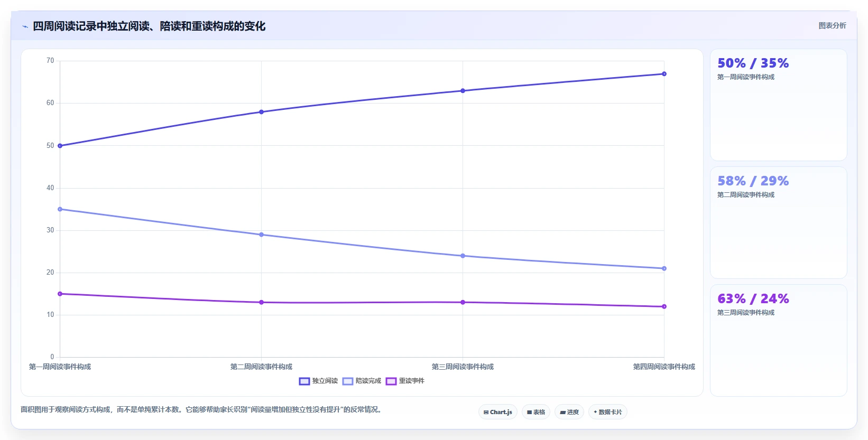Click the 陪读完成 data point at week one (35)
This screenshot has width=868, height=440.
point(60,209)
